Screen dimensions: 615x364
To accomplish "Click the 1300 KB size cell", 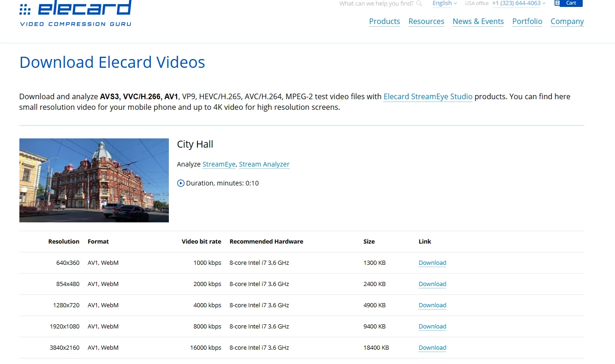I will tap(375, 263).
